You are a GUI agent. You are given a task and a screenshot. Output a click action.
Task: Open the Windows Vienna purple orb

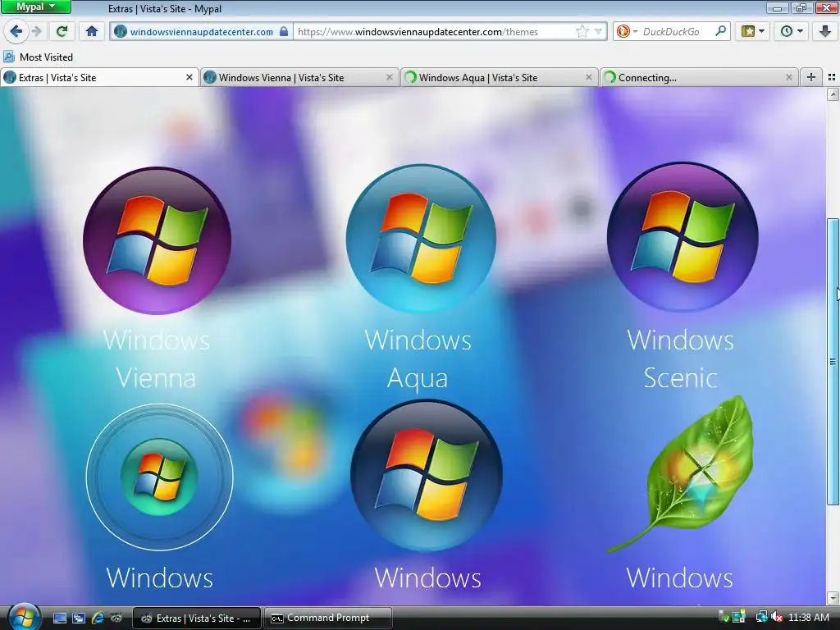click(x=157, y=240)
